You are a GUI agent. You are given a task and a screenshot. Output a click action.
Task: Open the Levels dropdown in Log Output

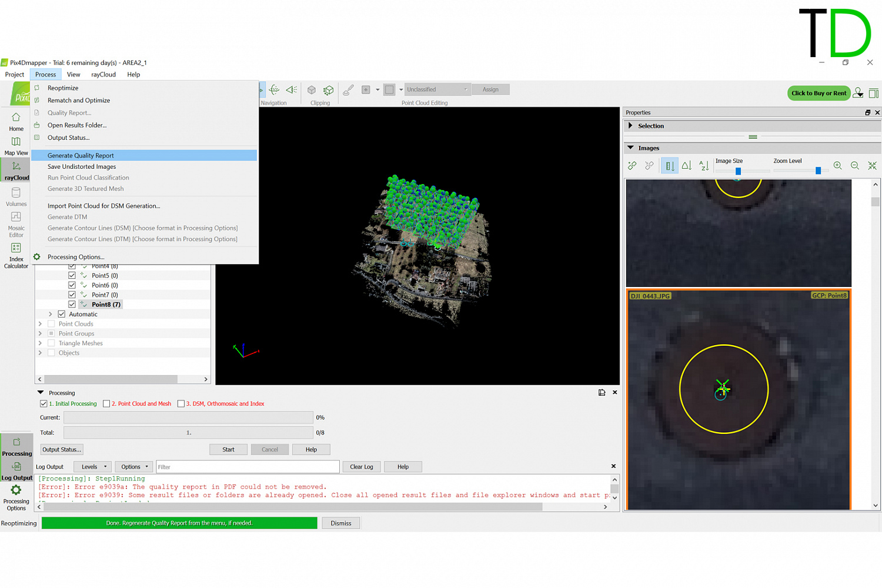point(93,467)
